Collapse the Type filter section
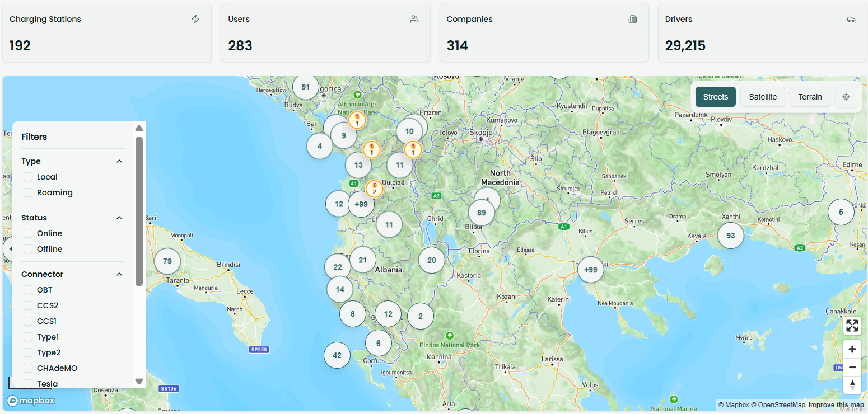 pyautogui.click(x=119, y=161)
